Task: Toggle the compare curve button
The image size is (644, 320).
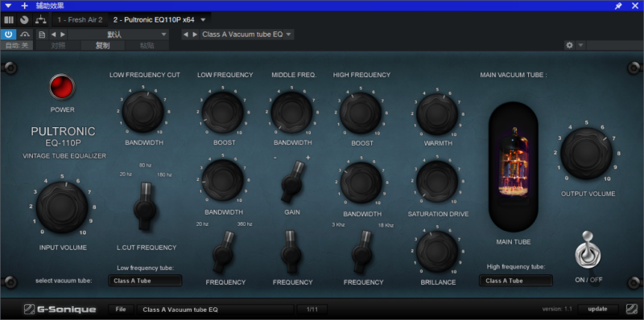Action: (x=25, y=35)
